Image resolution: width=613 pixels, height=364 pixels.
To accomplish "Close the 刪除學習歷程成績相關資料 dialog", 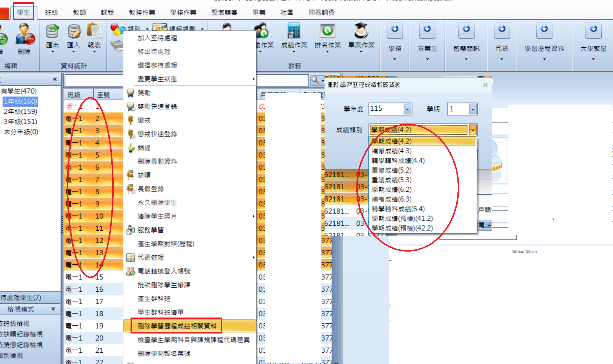I will (x=485, y=85).
